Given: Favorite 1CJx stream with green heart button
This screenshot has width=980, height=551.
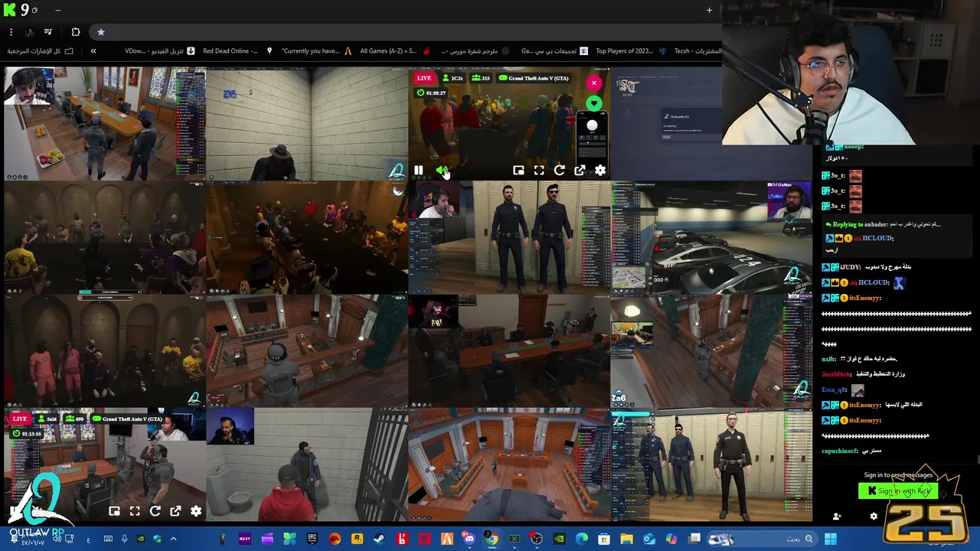Looking at the screenshot, I should (594, 103).
